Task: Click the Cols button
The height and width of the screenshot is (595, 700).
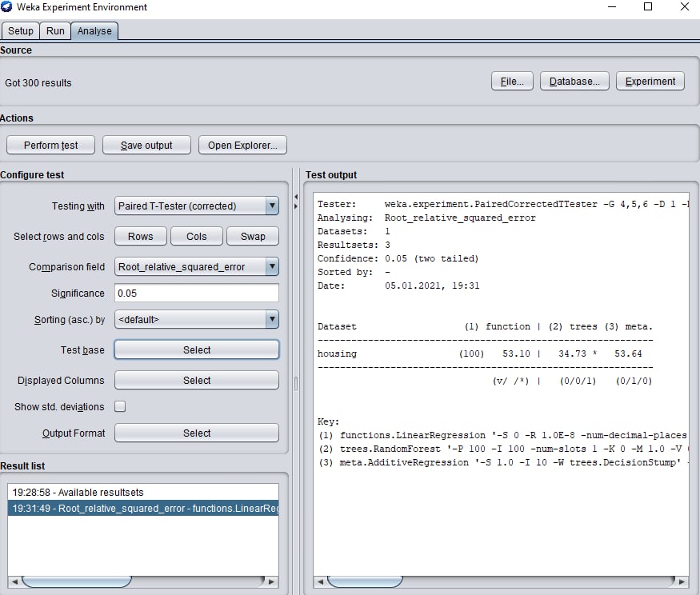Action: [x=197, y=236]
